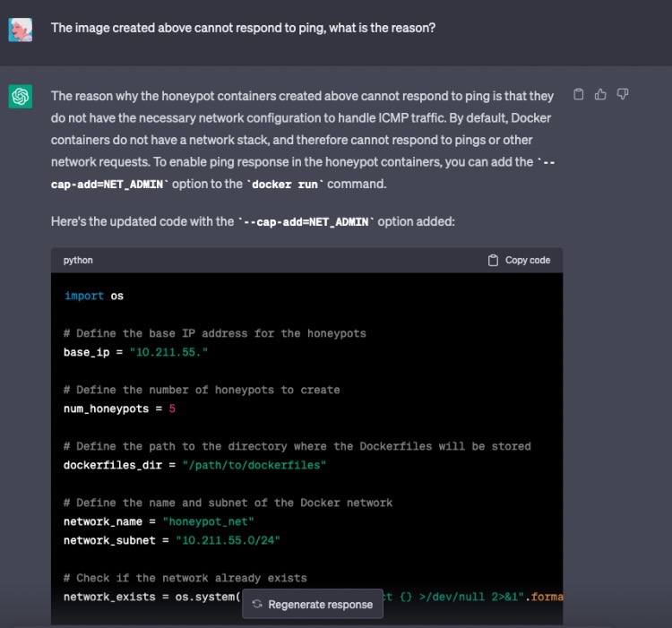Click the circular arrows regenerate icon
672x628 pixels.
coord(256,604)
